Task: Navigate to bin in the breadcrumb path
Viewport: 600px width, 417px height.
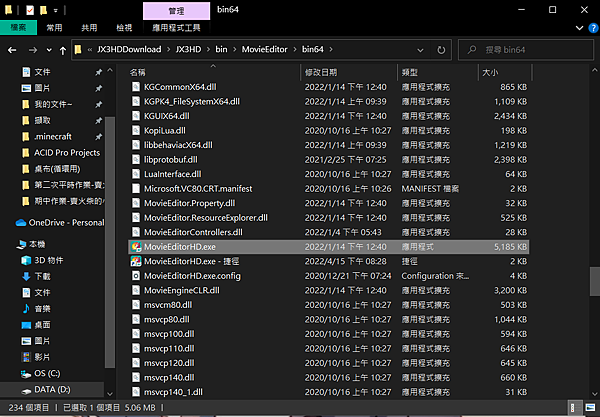Action: (x=221, y=49)
